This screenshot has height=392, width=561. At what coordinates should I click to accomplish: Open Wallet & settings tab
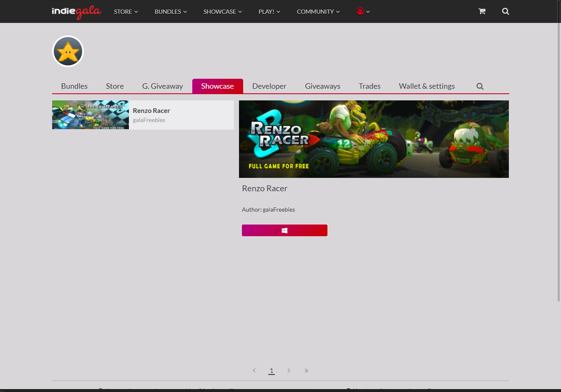pos(427,86)
